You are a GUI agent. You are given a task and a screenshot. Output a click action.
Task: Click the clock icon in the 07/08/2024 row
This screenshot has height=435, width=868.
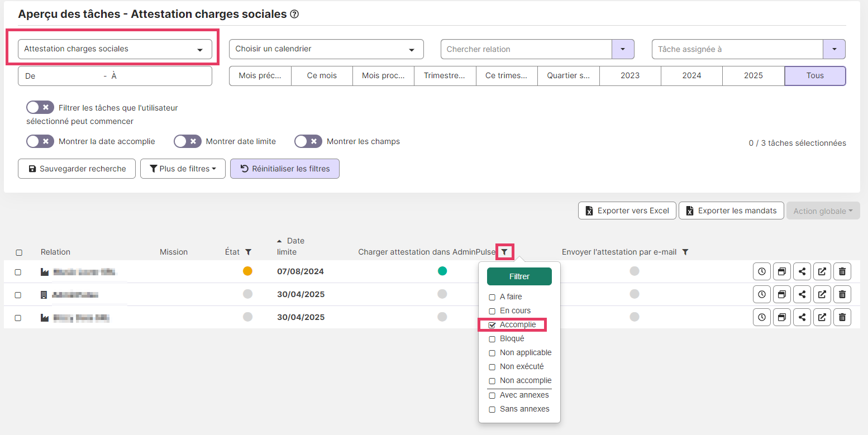click(x=762, y=272)
